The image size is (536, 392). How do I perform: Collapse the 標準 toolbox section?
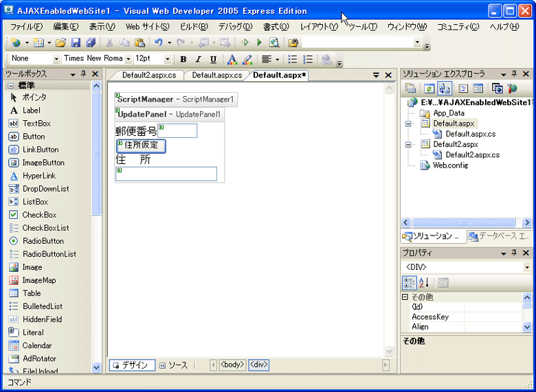pos(11,86)
